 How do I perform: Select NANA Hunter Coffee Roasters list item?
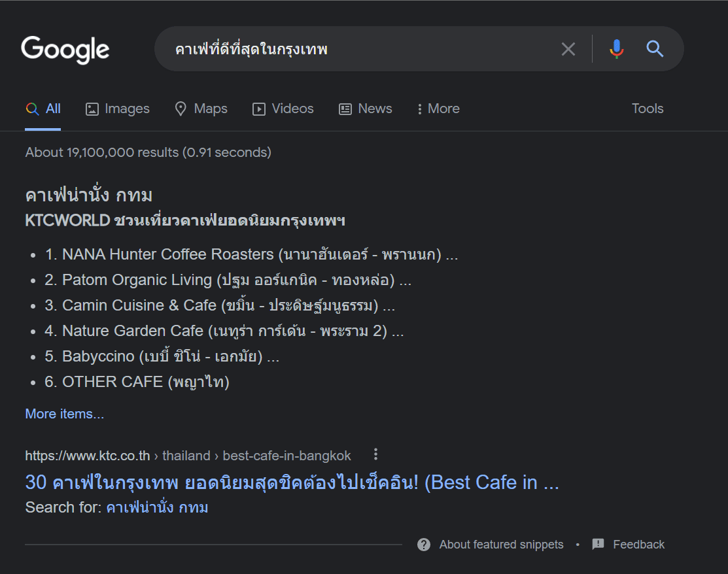251,255
